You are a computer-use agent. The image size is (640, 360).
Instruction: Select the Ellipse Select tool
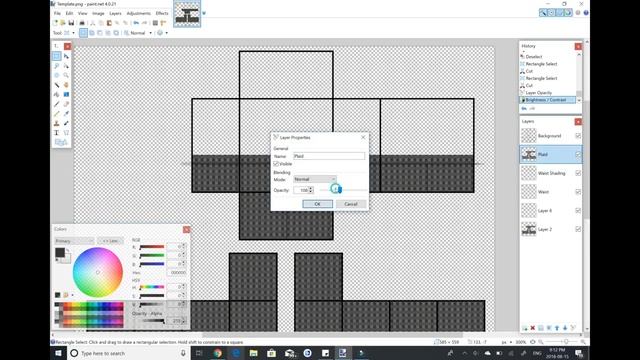pos(57,75)
